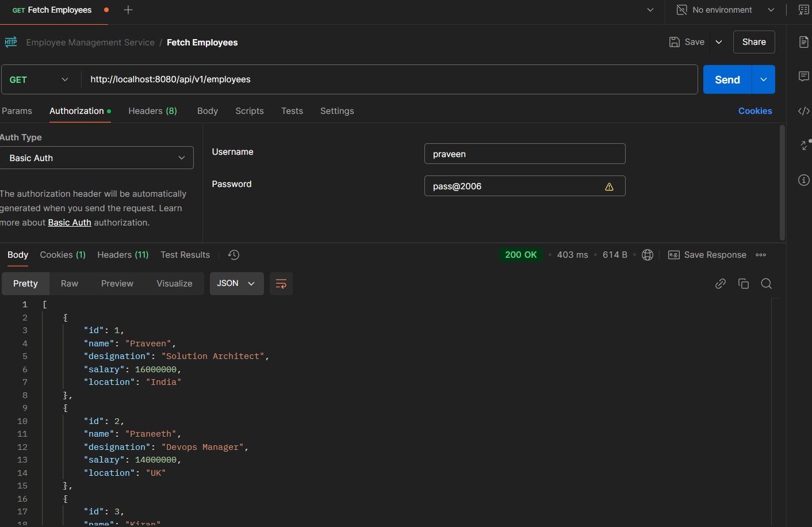
Task: Open the request info icon
Action: click(804, 180)
